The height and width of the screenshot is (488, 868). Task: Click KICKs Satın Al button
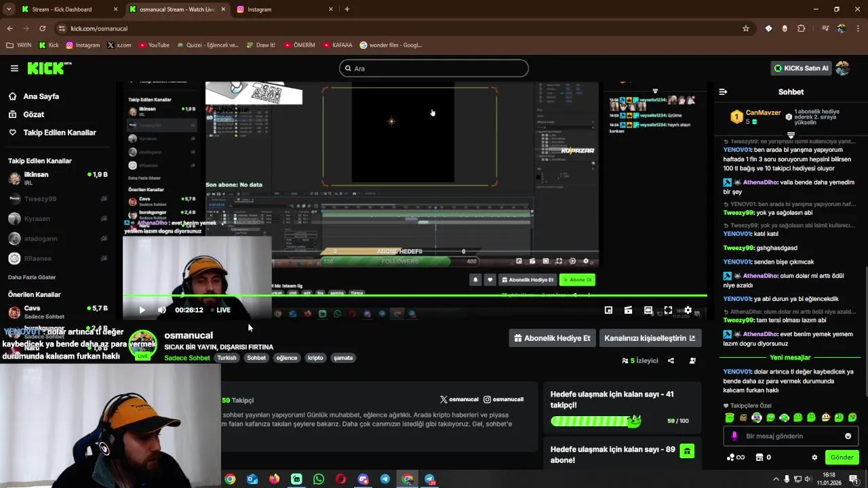(x=801, y=68)
